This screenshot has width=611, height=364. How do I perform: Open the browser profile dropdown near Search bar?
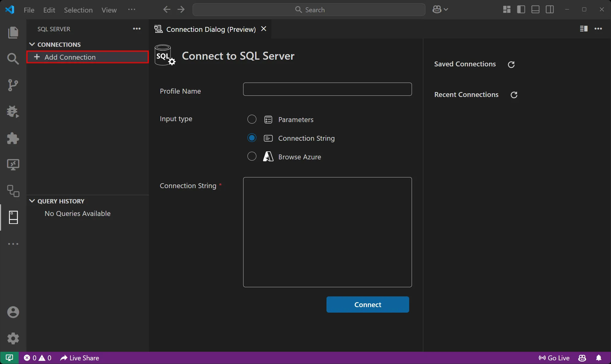440,9
